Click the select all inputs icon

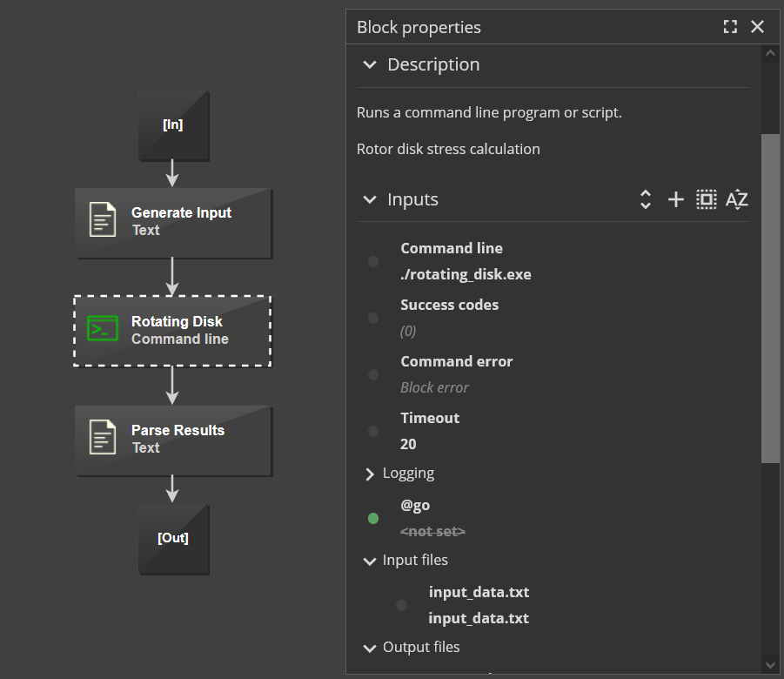[x=707, y=199]
